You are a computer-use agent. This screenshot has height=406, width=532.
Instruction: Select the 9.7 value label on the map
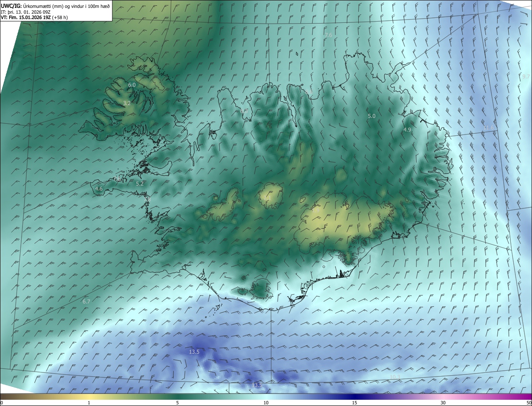click(526, 77)
